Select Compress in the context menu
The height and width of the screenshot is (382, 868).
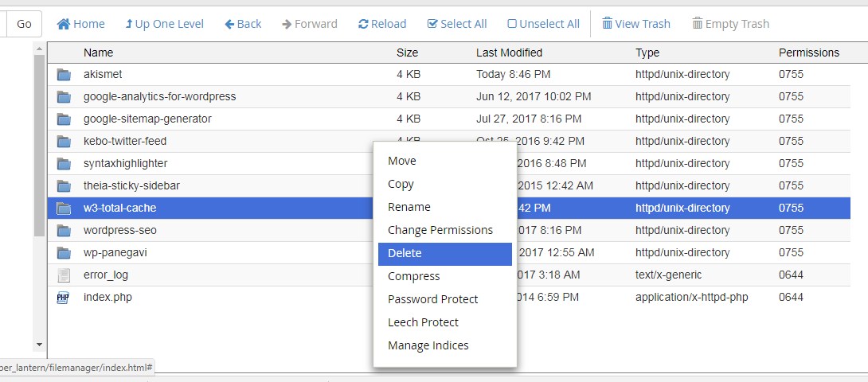pyautogui.click(x=413, y=277)
